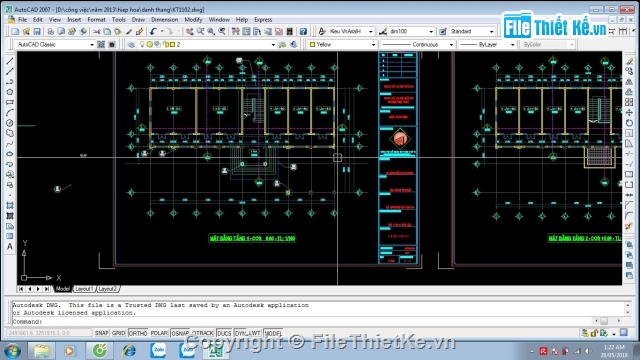Open the Modify menu
The height and width of the screenshot is (360, 640).
(193, 20)
